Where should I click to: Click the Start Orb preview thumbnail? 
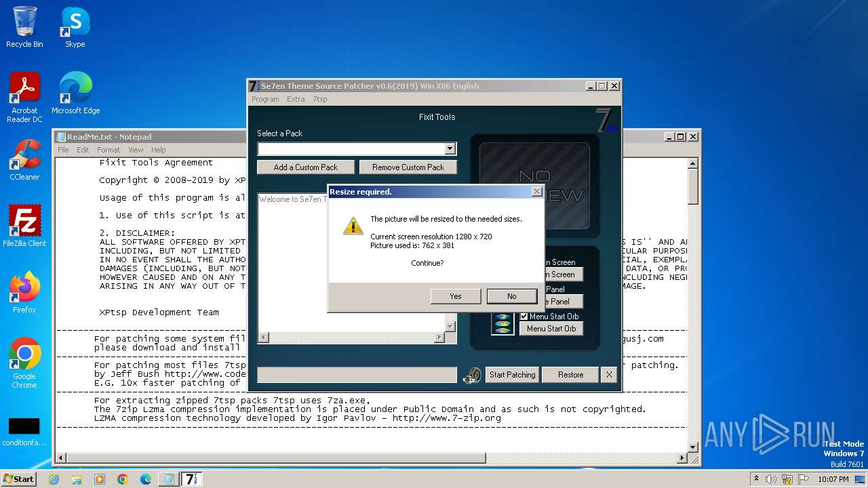click(502, 324)
